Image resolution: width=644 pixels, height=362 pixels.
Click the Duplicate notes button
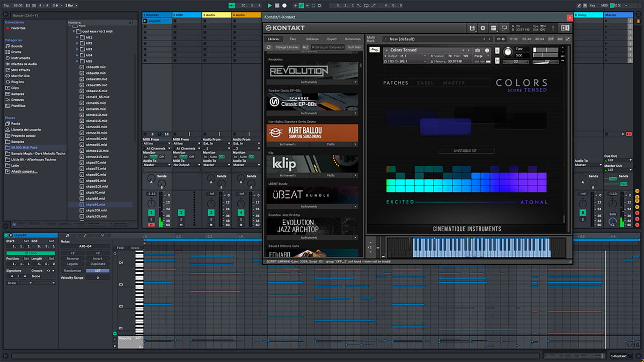98,264
